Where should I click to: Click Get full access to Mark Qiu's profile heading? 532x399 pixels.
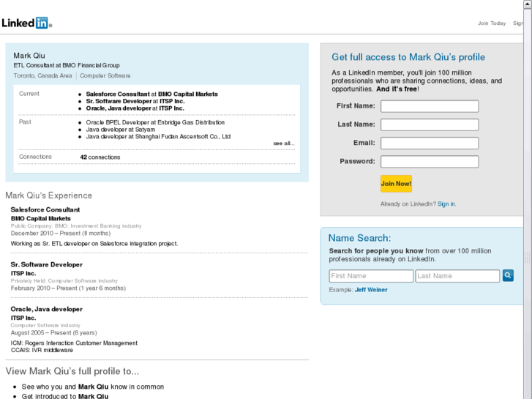(x=408, y=57)
